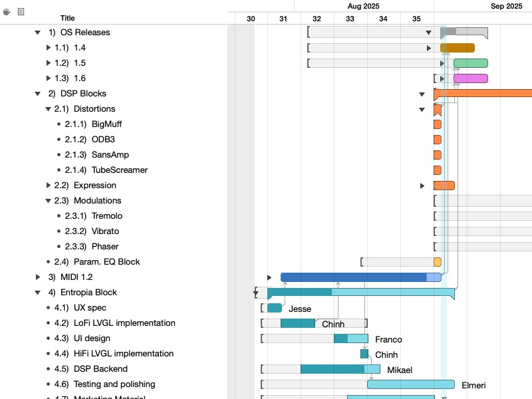Select the Testing and polishing bar assigned to Elmeri
Viewport: 532px width, 399px height.
[x=410, y=384]
